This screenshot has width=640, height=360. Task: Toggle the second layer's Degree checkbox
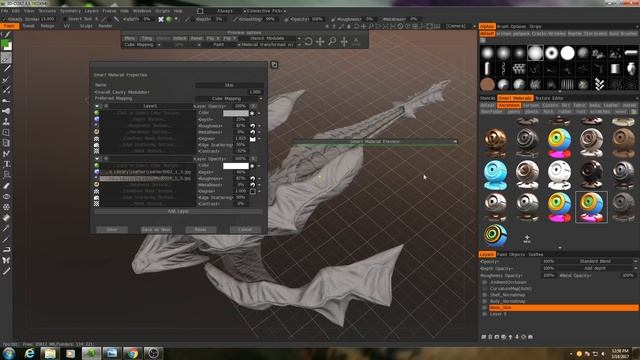point(253,191)
